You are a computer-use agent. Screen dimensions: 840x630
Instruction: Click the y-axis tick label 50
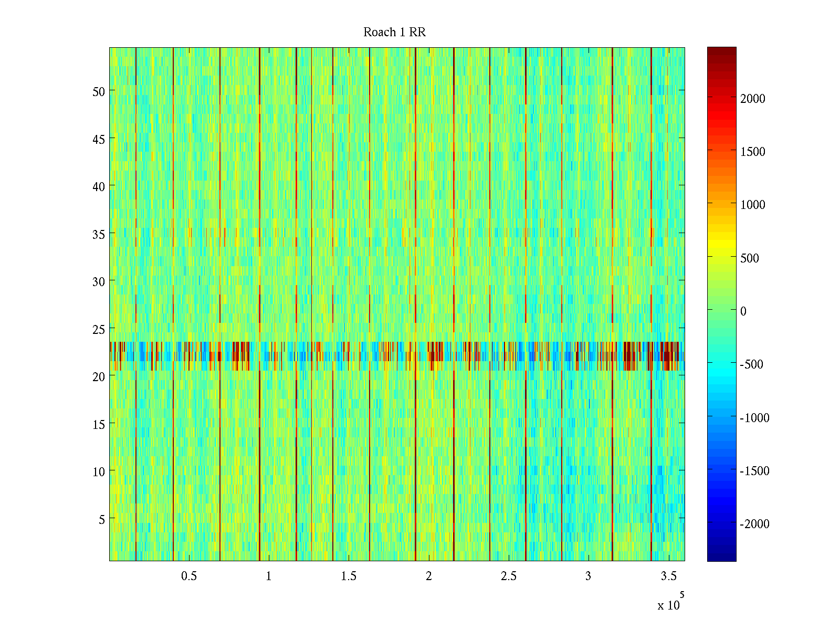[x=98, y=91]
